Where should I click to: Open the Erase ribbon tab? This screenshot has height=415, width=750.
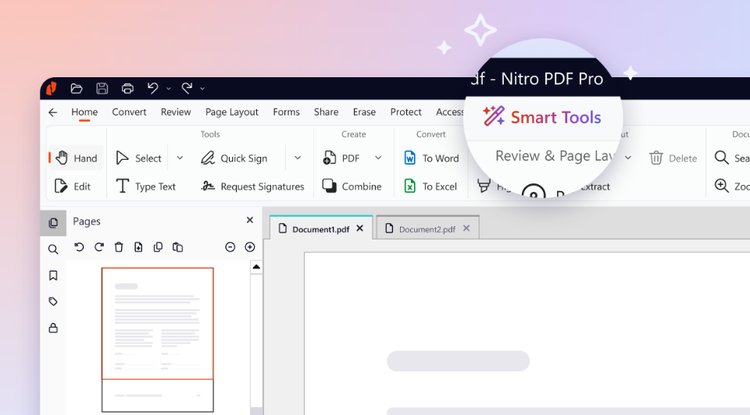[x=364, y=112]
